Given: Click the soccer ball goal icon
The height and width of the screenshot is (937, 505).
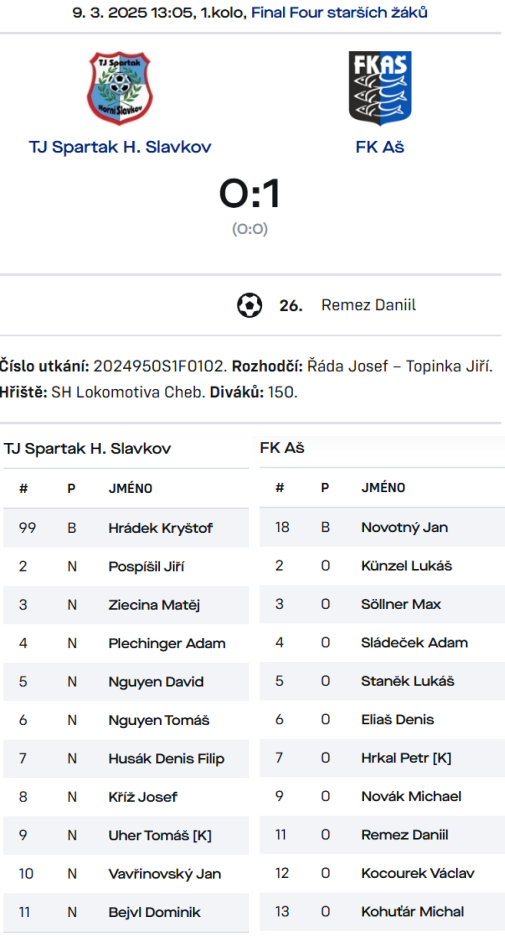Looking at the screenshot, I should click(x=249, y=305).
